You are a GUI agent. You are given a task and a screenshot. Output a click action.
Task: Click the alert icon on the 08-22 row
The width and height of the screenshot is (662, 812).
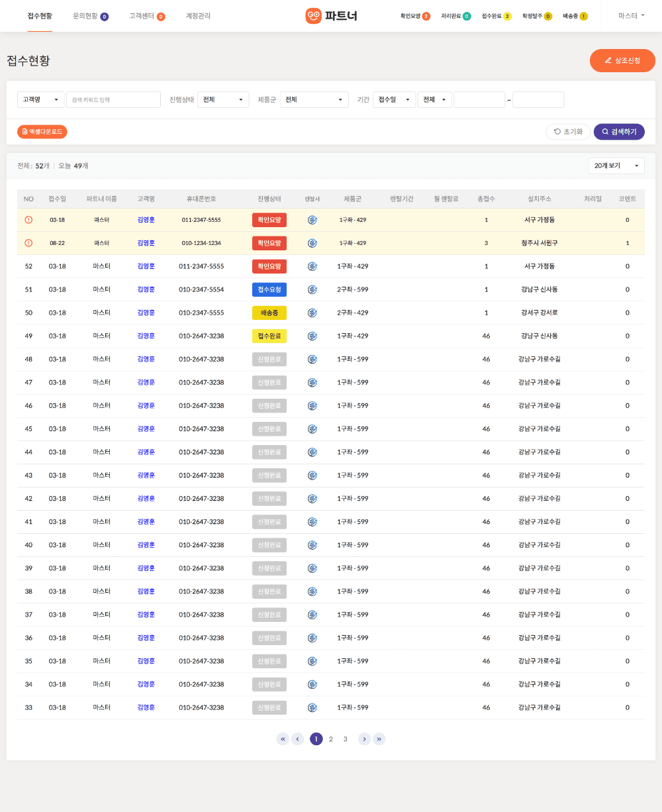tap(28, 243)
